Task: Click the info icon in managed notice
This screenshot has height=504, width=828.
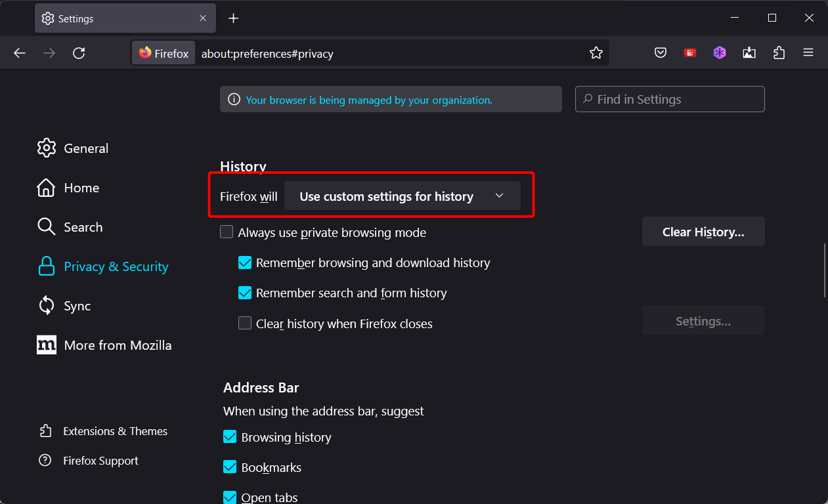Action: [x=234, y=100]
